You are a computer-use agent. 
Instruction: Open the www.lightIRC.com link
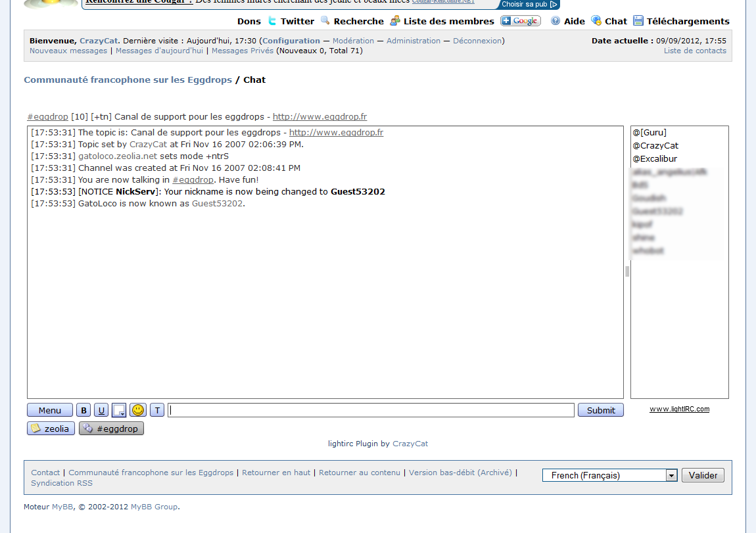coord(679,409)
